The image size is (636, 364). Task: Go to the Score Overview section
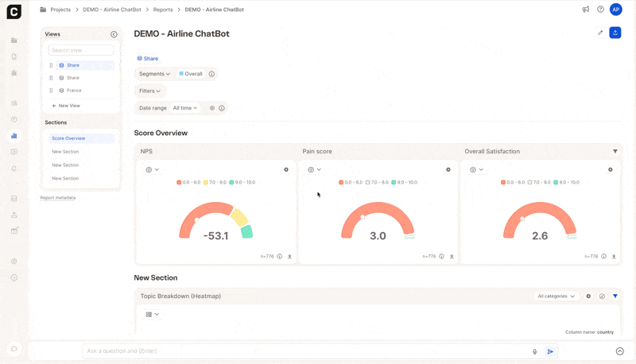(x=68, y=138)
